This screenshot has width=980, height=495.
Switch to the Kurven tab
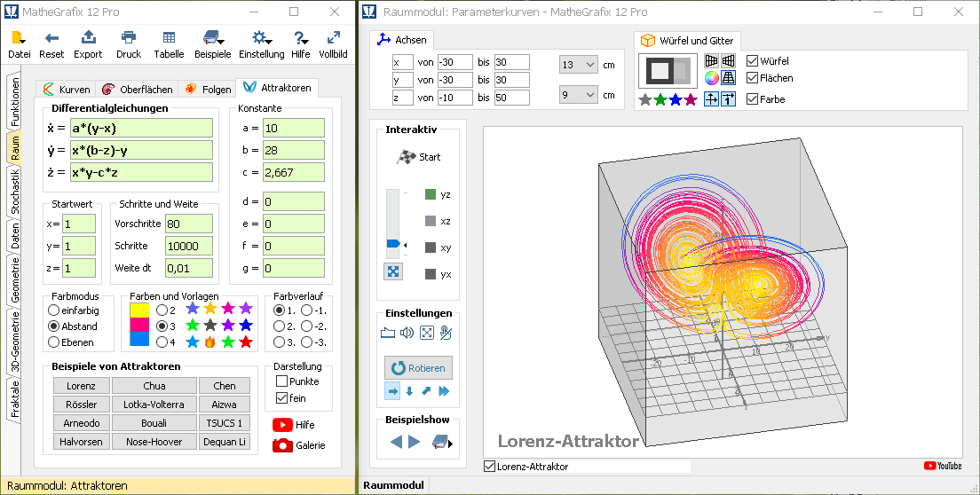[x=67, y=90]
